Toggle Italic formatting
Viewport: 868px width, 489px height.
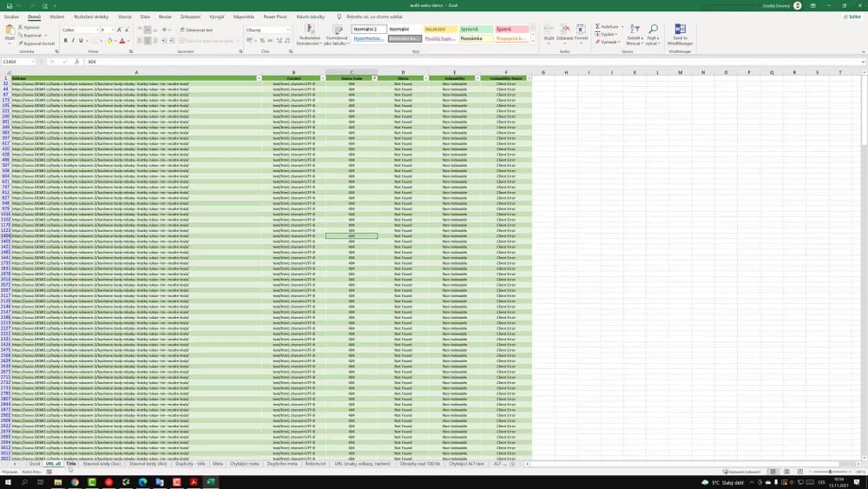pos(73,41)
